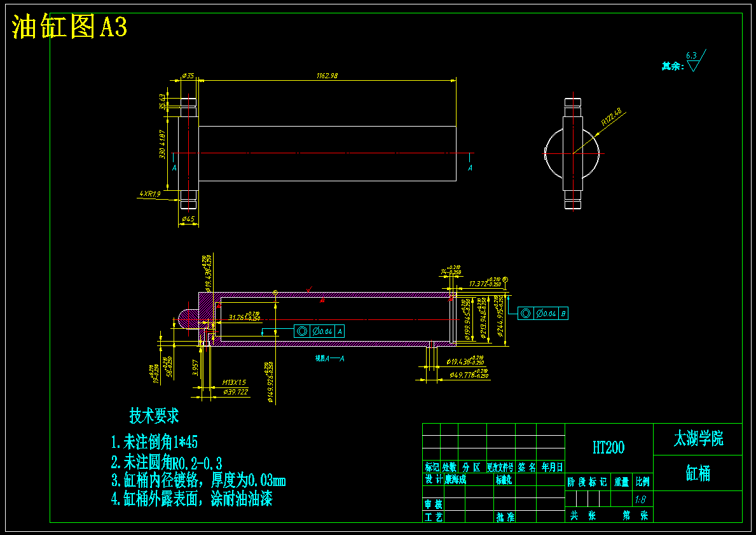This screenshot has width=756, height=535.
Task: Click the '阶段标记' header cell
Action: (587, 482)
